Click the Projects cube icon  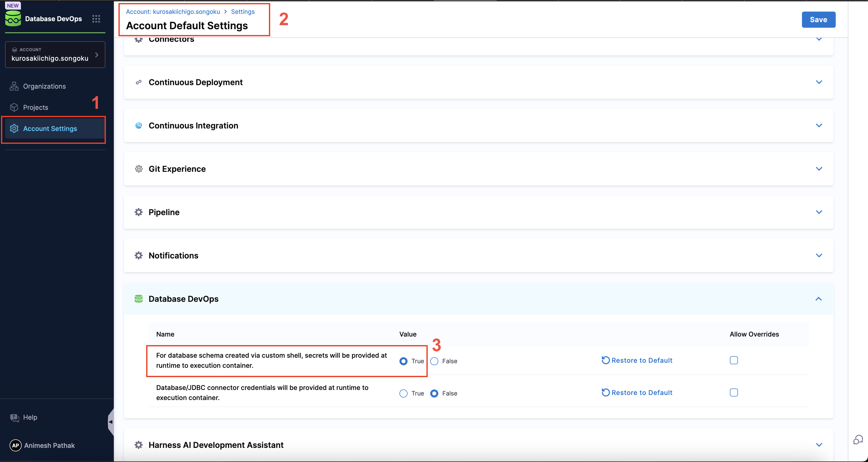click(14, 107)
